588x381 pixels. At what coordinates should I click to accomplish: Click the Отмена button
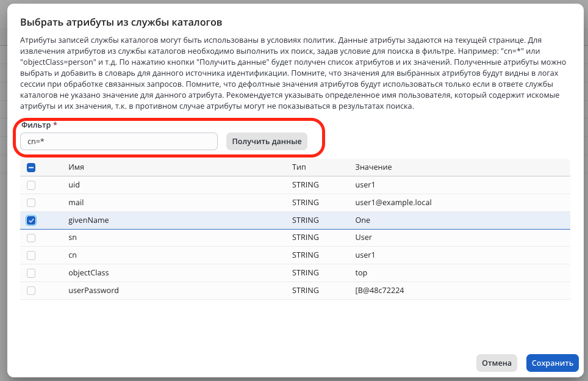(497, 363)
